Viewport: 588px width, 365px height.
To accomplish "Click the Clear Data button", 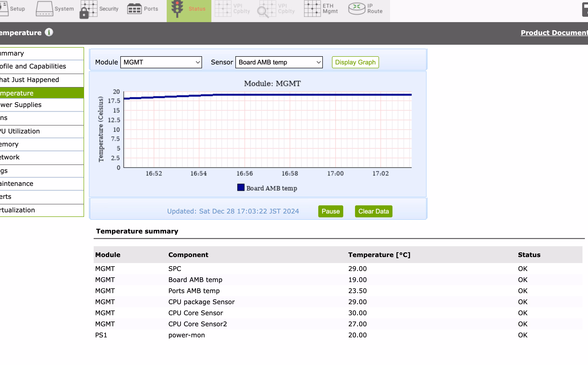I will tap(374, 211).
